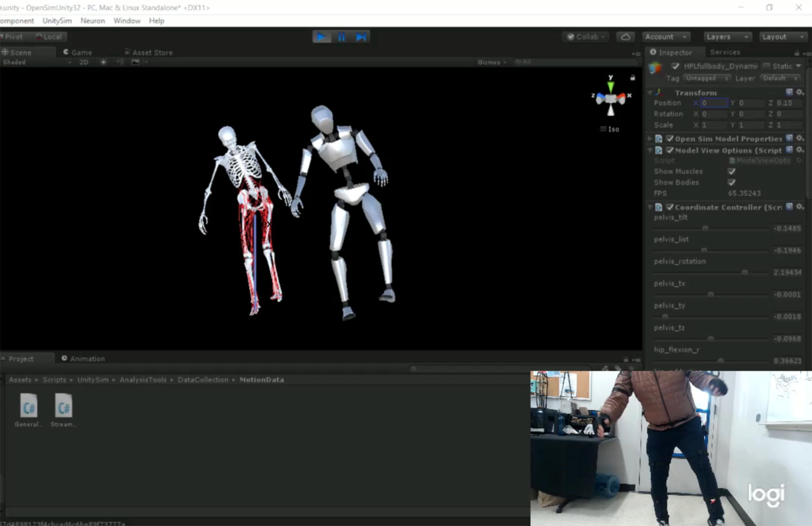Screen dimensions: 812x526
Task: Open the Layers dropdown
Action: pyautogui.click(x=727, y=37)
